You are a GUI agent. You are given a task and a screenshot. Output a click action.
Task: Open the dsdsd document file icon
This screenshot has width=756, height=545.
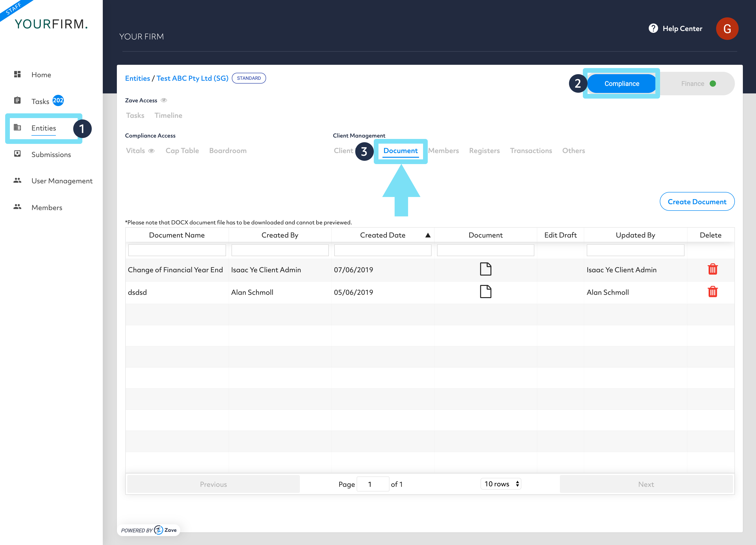[x=485, y=292]
